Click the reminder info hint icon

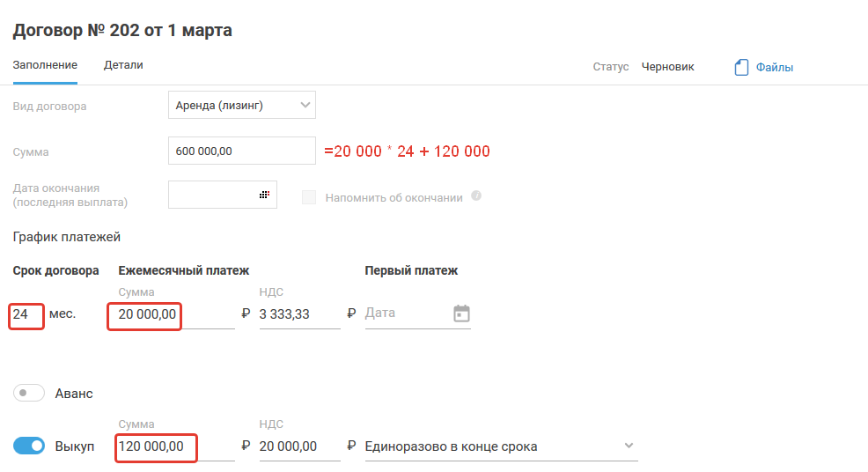(x=476, y=196)
